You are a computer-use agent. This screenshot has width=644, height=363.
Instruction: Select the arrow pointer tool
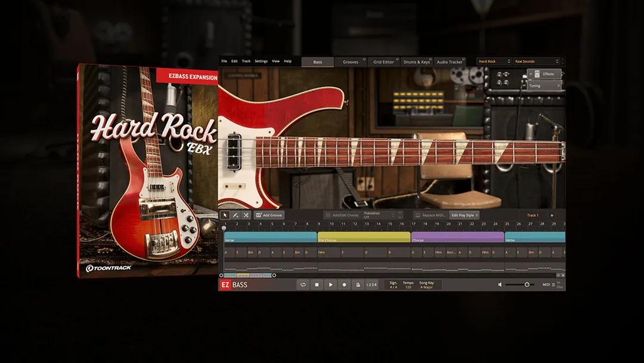pyautogui.click(x=225, y=216)
